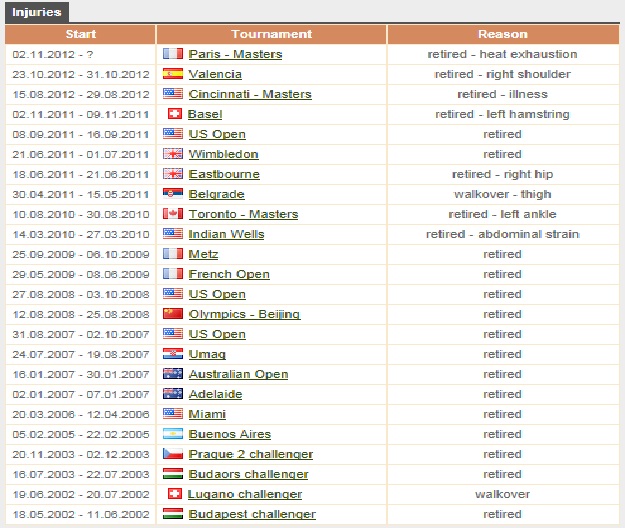Click the Australian flag beside Australian Open
This screenshot has width=625, height=528.
[173, 373]
